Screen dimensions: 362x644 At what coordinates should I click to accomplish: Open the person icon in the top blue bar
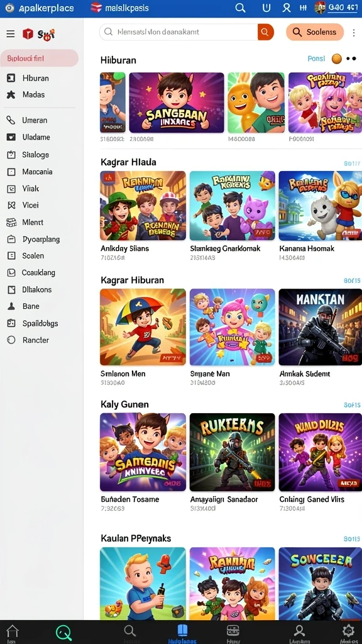(287, 8)
